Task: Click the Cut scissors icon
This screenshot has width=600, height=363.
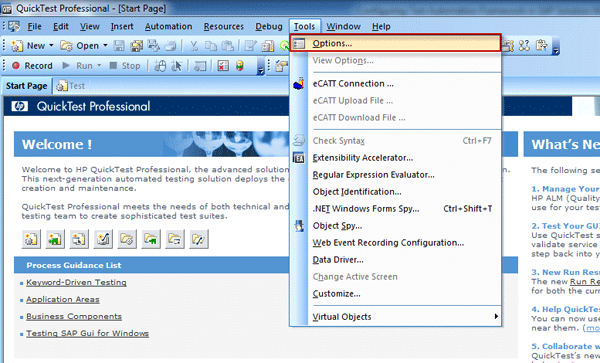Action: [194, 46]
